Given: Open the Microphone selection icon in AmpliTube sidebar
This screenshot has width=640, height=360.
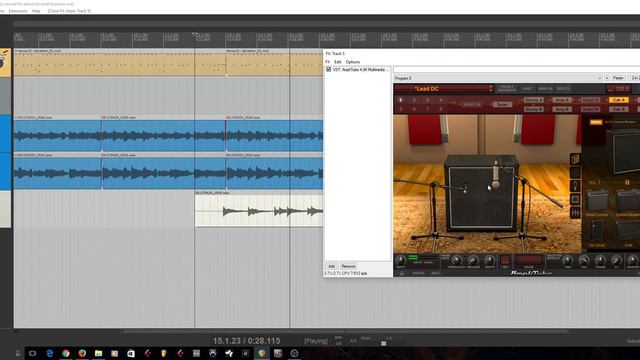Looking at the screenshot, I should (x=575, y=186).
